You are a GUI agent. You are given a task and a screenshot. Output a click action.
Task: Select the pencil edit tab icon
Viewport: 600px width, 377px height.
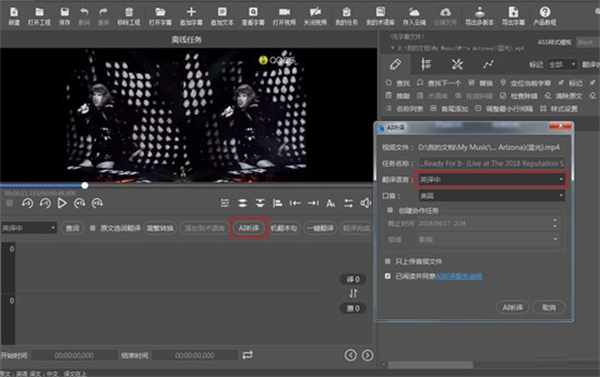[x=395, y=64]
